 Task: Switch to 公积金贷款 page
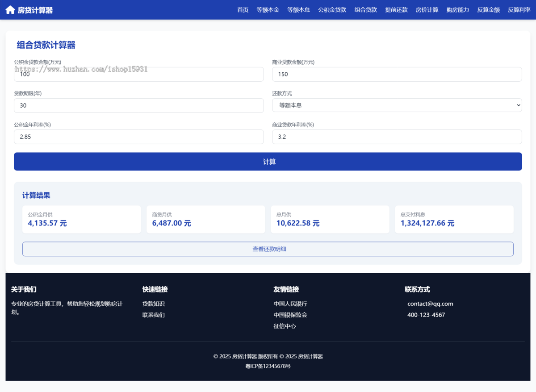pos(332,10)
